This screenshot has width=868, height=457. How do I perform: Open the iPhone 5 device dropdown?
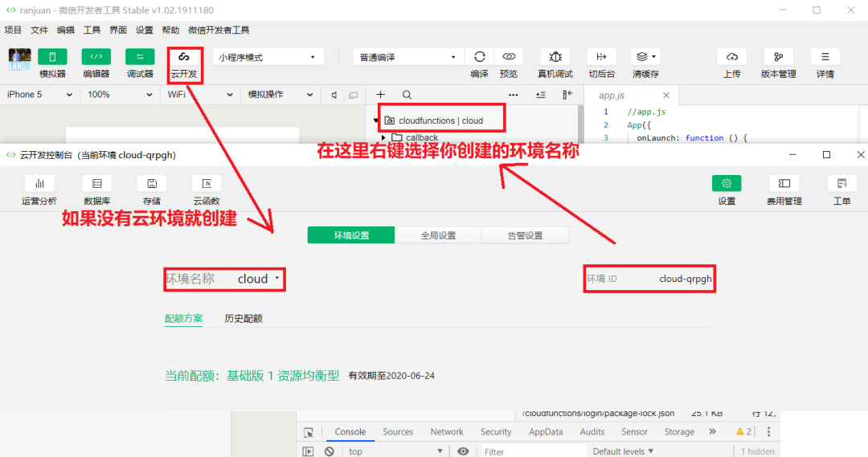click(39, 95)
